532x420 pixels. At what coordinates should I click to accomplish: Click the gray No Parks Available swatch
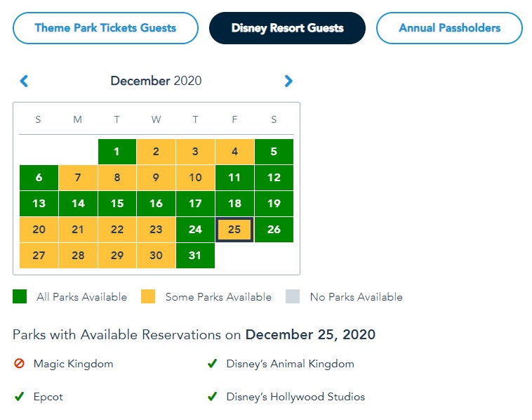293,297
